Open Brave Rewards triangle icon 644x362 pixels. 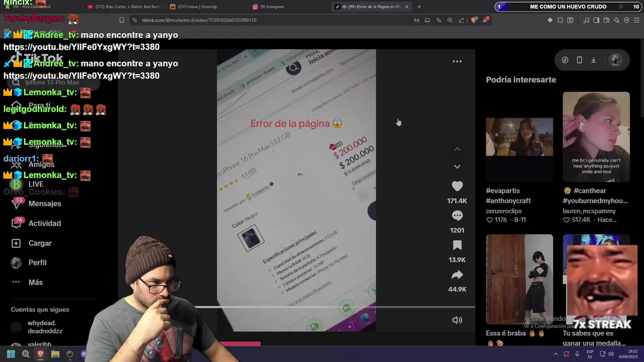coord(486,20)
